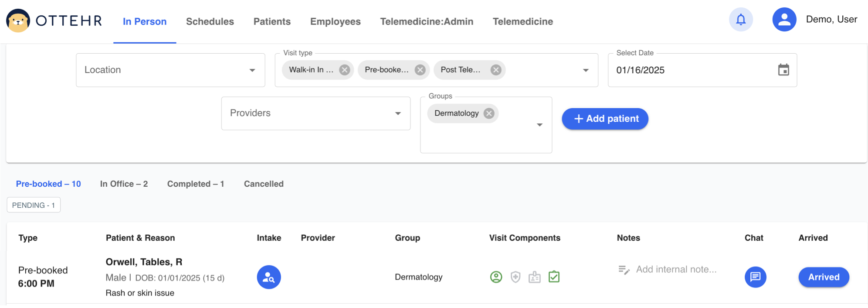Remove the Walk-in visit type chip

click(345, 70)
